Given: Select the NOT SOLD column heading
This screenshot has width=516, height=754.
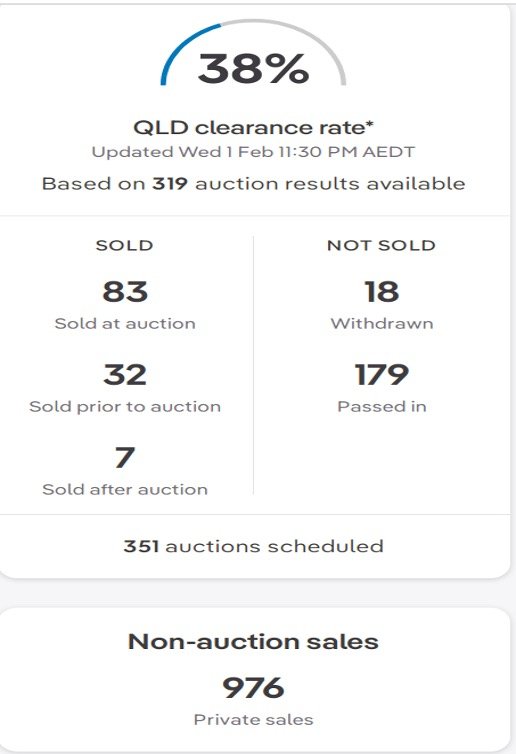Looking at the screenshot, I should [381, 245].
